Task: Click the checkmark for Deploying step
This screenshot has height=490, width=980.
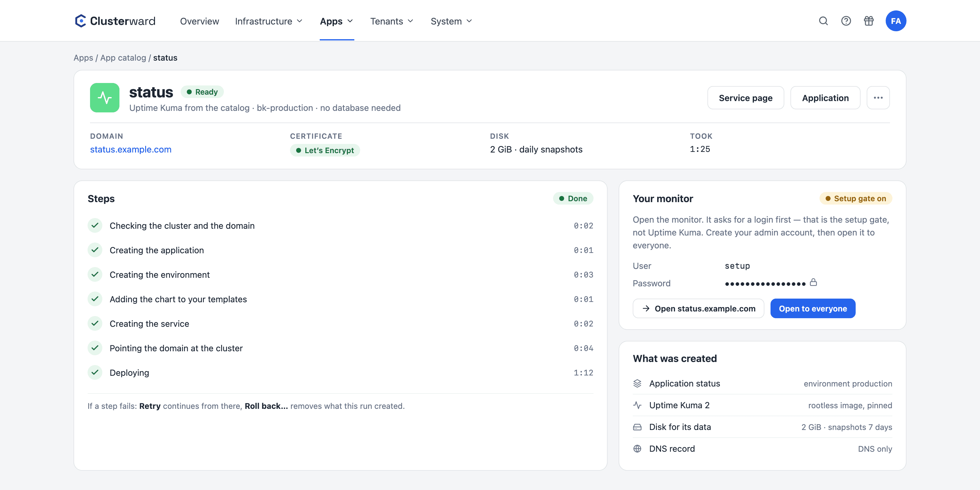Action: pos(95,372)
